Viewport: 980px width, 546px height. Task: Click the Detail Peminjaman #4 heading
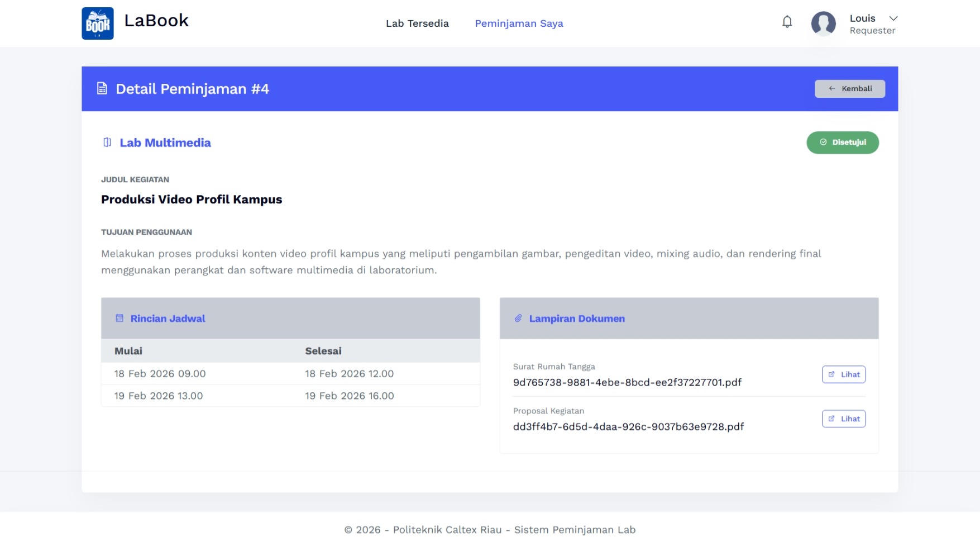click(192, 89)
